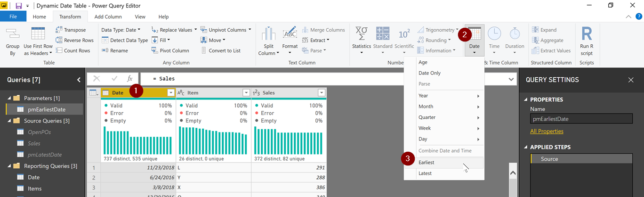Screen dimensions: 644x197
Task: Choose Date Only from the menu
Action: (444, 73)
